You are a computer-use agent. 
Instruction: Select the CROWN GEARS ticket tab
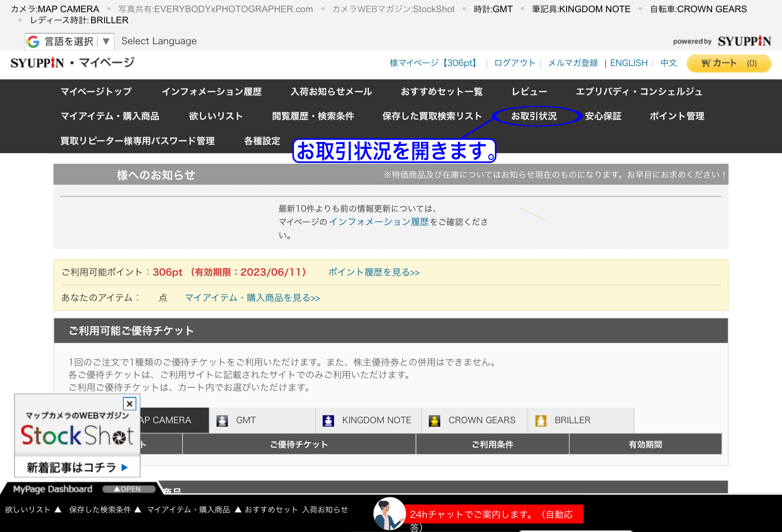pyautogui.click(x=475, y=420)
